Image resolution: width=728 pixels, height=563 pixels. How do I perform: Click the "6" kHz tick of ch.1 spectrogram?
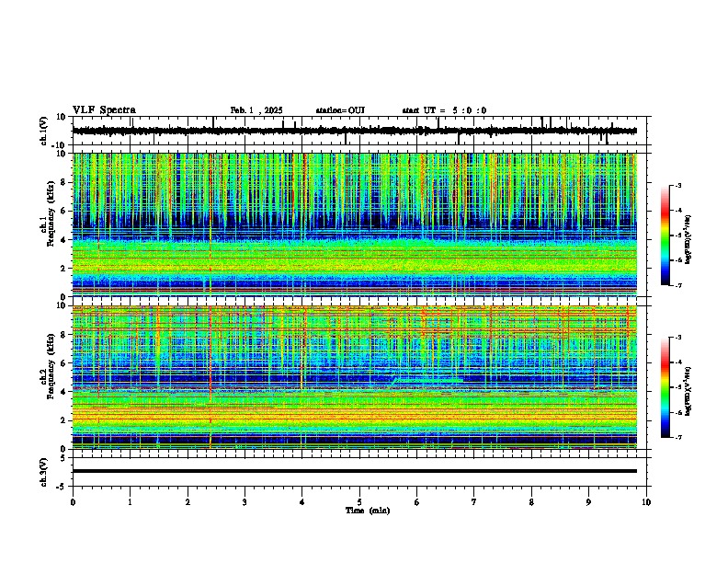(x=63, y=211)
